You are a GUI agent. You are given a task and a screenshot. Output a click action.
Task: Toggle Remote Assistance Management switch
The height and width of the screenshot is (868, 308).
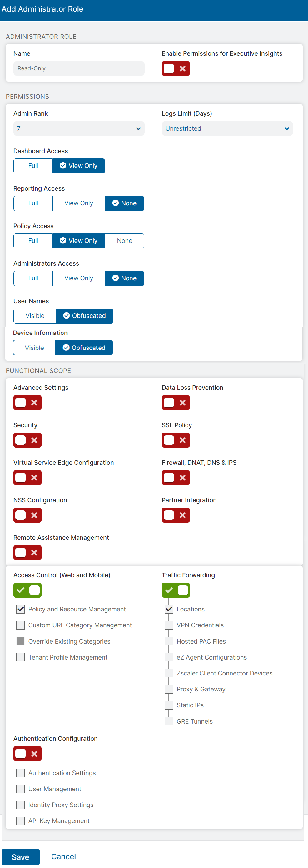pyautogui.click(x=27, y=553)
